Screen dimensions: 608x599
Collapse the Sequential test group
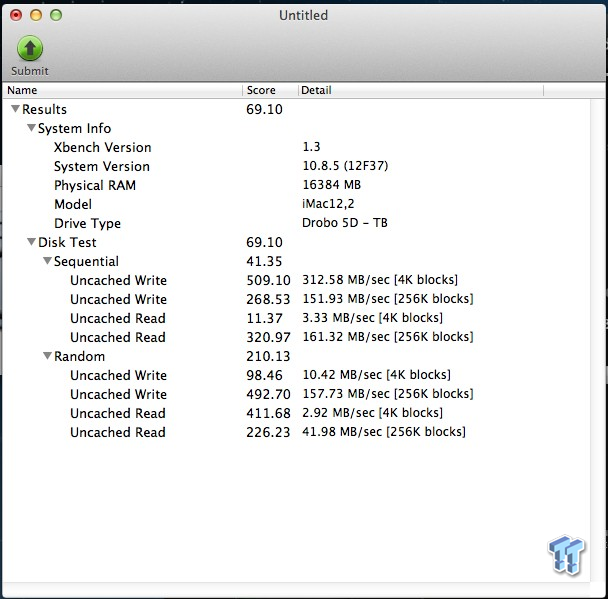pos(47,261)
